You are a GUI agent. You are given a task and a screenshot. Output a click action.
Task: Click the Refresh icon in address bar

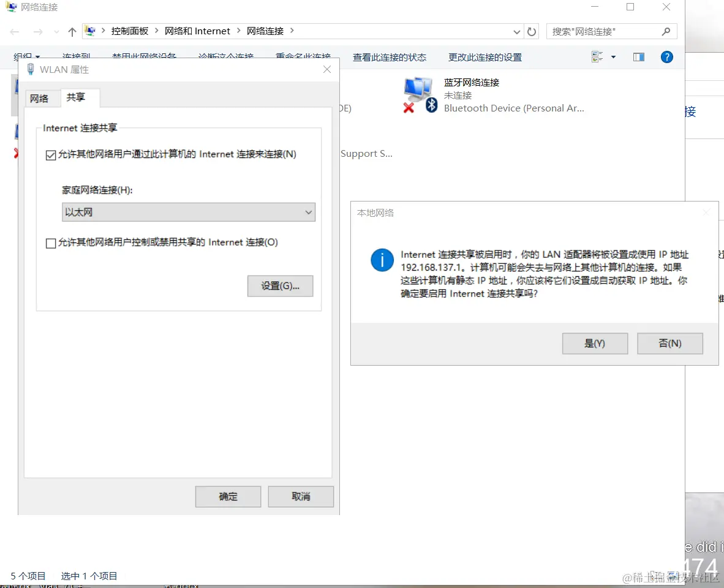click(x=532, y=31)
